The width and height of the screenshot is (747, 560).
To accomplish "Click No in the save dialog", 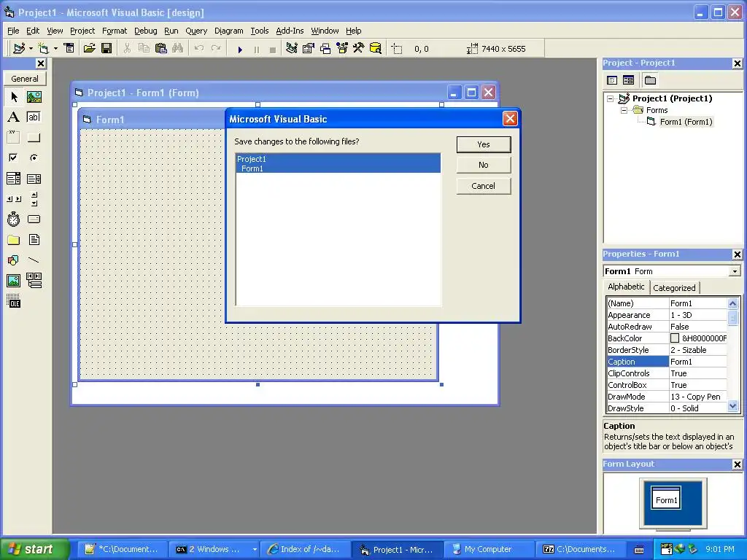I will pos(484,165).
